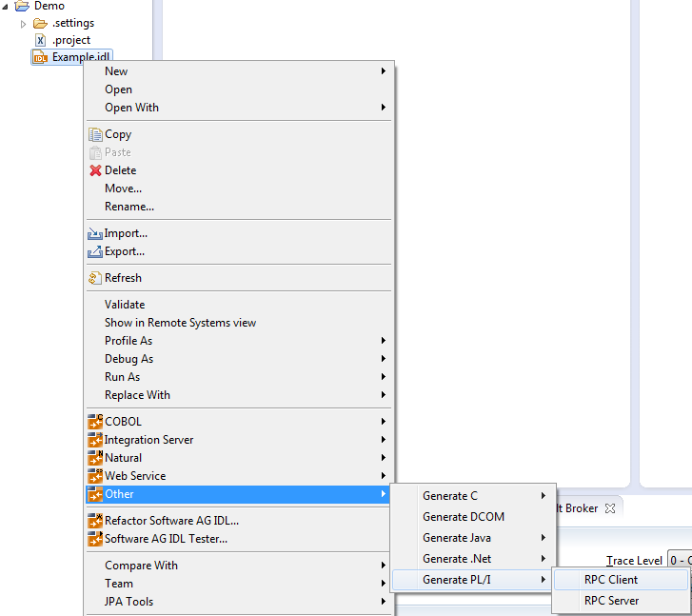Viewport: 692px width, 616px height.
Task: Click the Web Service wrapper icon
Action: tap(95, 476)
